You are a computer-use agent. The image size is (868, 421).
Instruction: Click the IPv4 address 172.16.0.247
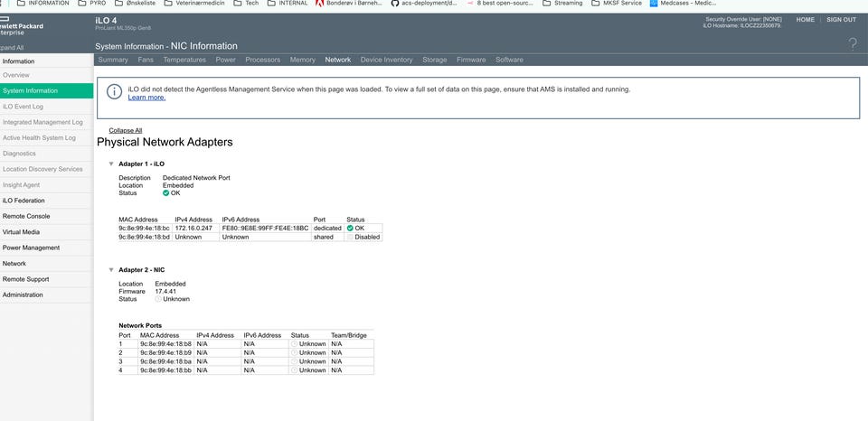(x=193, y=228)
